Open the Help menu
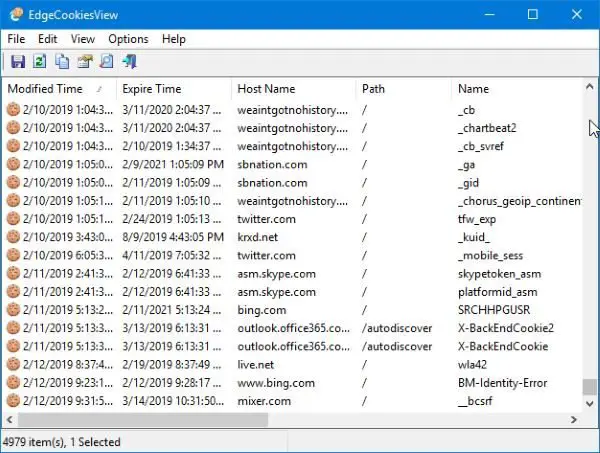This screenshot has height=453, width=600. (174, 39)
